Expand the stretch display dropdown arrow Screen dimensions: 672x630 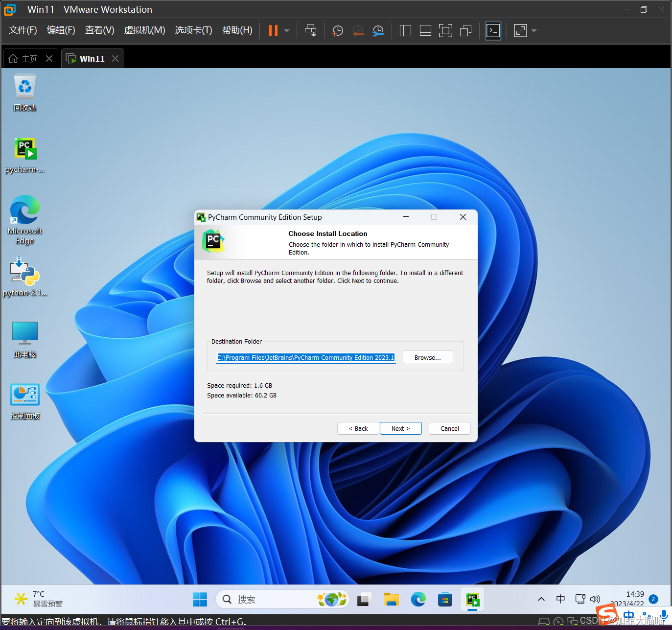(534, 31)
